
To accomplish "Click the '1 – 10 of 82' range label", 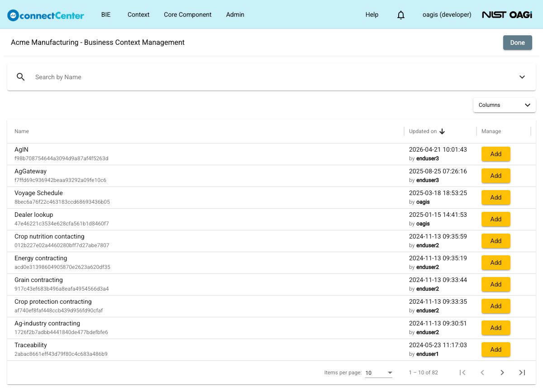I will click(x=423, y=373).
